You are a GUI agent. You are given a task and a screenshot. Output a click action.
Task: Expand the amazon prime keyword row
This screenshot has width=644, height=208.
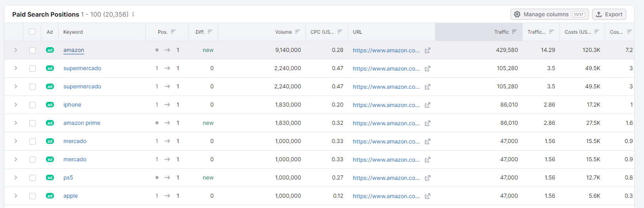15,123
